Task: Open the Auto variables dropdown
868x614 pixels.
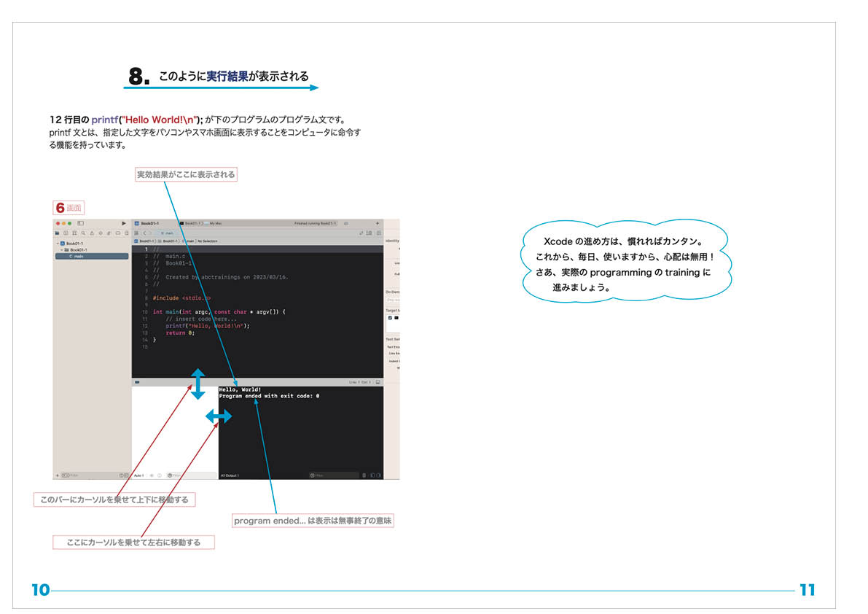Action: click(x=139, y=475)
